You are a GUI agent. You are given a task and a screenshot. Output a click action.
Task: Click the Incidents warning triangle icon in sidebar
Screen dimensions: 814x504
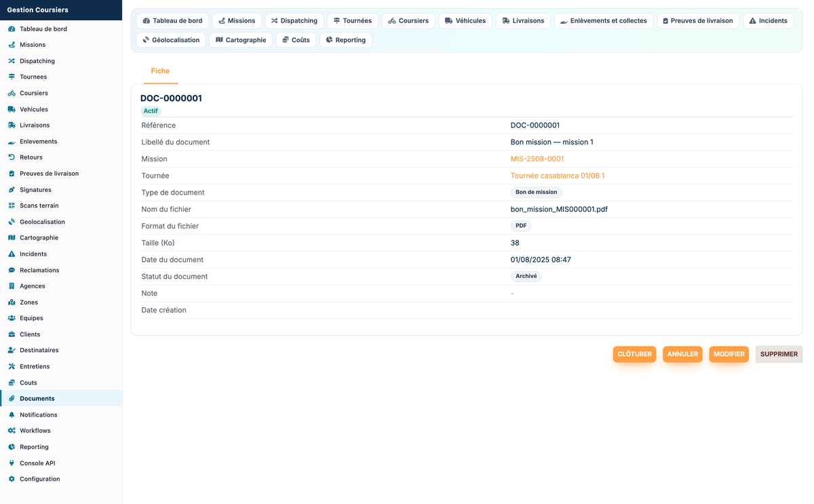pos(12,254)
